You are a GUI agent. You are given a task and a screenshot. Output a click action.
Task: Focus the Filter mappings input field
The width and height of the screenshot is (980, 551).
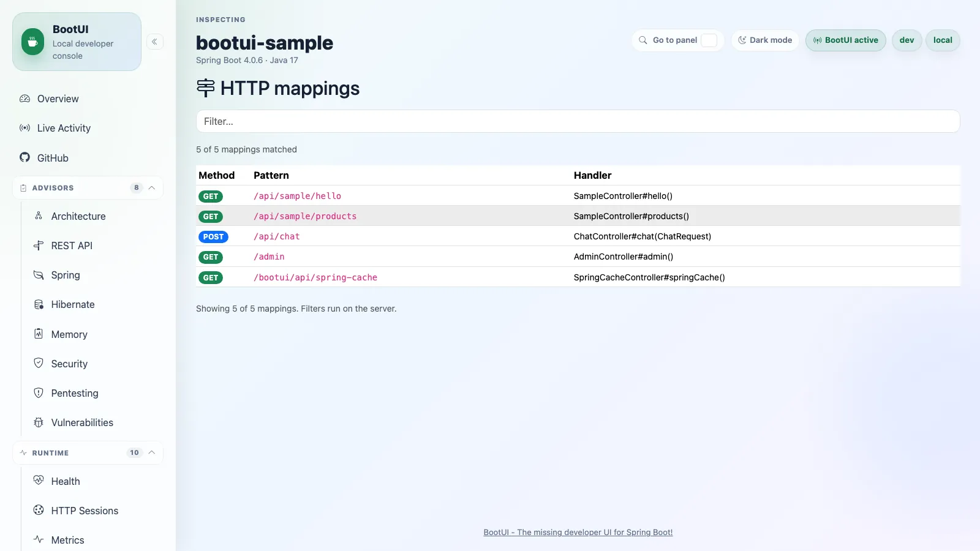click(578, 121)
